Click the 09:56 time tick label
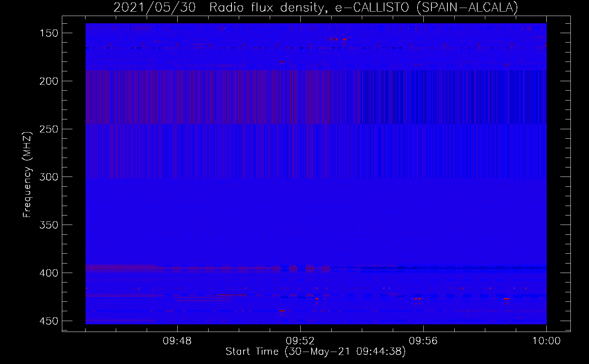Image resolution: width=589 pixels, height=364 pixels. pyautogui.click(x=423, y=341)
